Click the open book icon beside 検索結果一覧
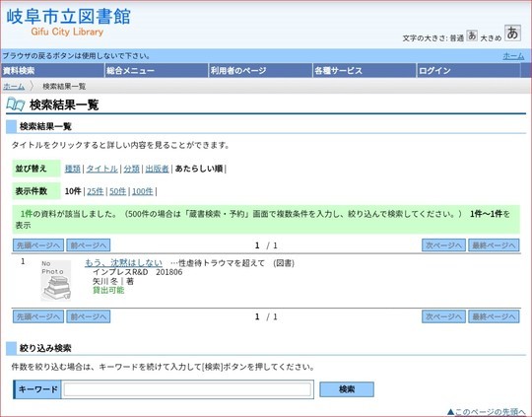The width and height of the screenshot is (532, 417). [x=15, y=104]
